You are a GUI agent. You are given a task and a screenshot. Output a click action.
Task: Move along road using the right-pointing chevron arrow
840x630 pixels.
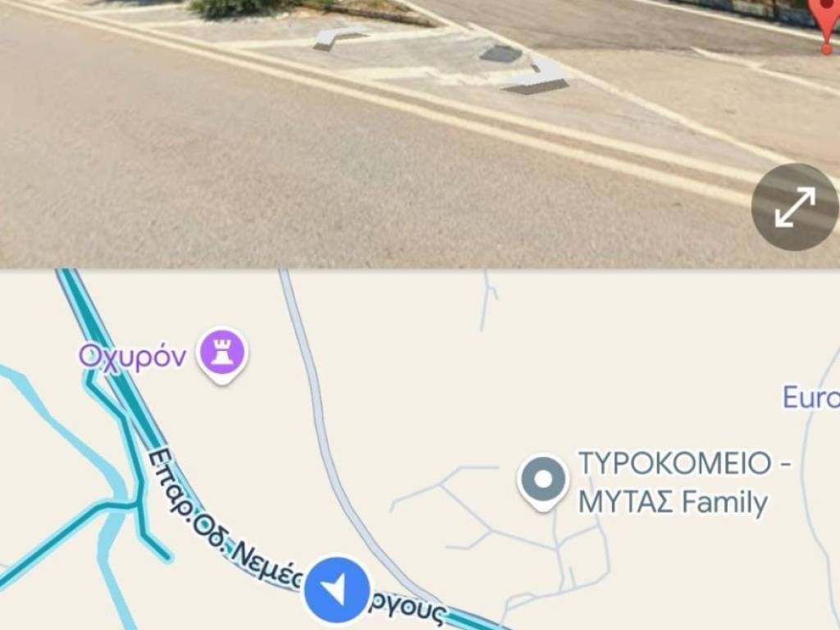click(538, 76)
